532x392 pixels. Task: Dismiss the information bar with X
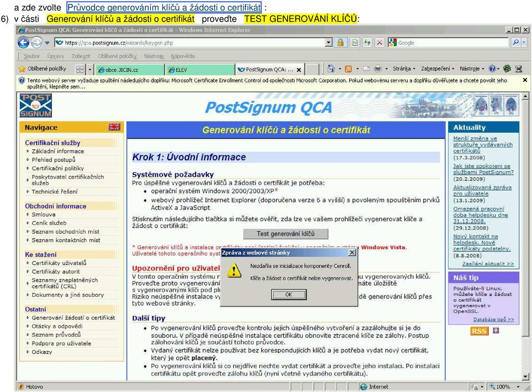tap(525, 80)
